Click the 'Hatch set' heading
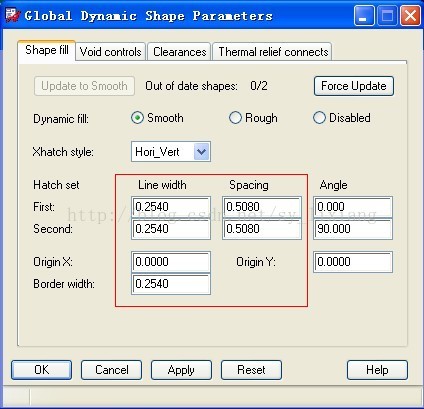Viewport: 424px width, 409px height. pyautogui.click(x=56, y=185)
